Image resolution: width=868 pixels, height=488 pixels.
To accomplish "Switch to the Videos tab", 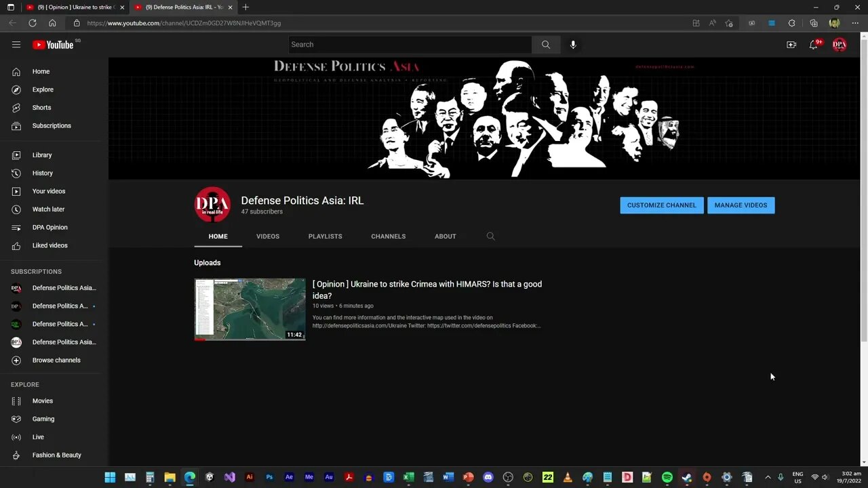I will click(268, 237).
